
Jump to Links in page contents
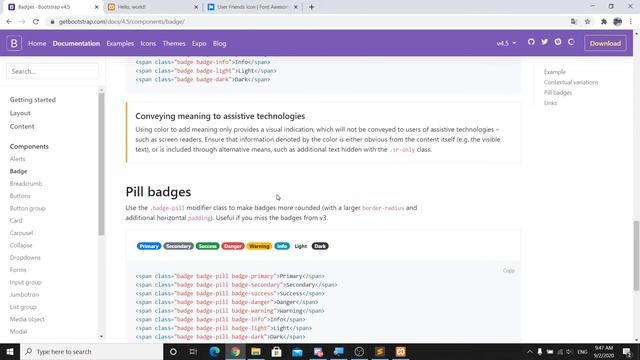pyautogui.click(x=550, y=103)
